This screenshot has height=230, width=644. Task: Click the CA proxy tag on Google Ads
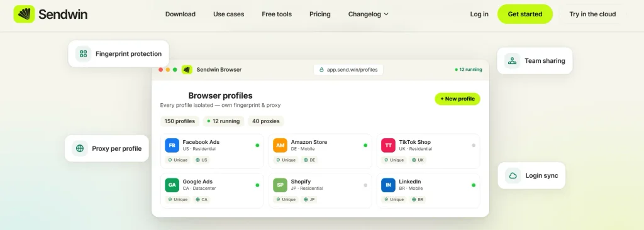(202, 200)
